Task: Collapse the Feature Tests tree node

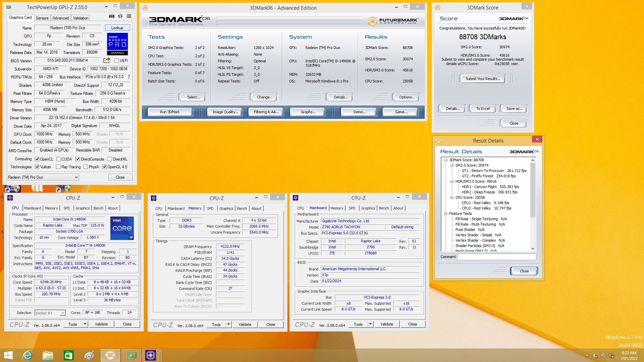Action: [x=446, y=214]
